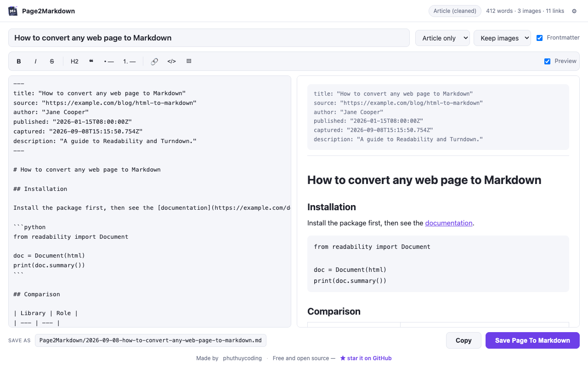Image resolution: width=588 pixels, height=368 pixels.
Task: Click the Copy button
Action: click(464, 340)
